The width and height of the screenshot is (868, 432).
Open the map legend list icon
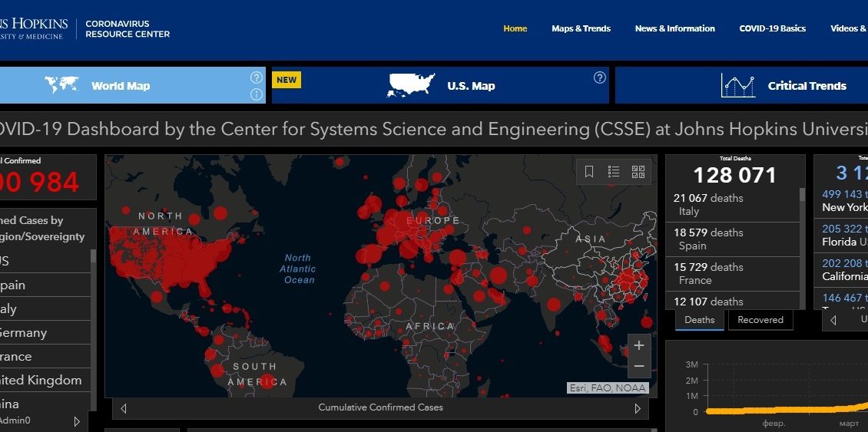coord(613,172)
